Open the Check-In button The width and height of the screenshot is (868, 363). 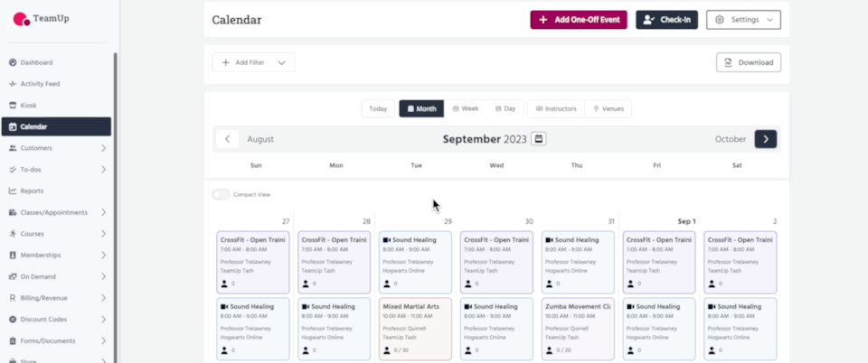coord(666,20)
